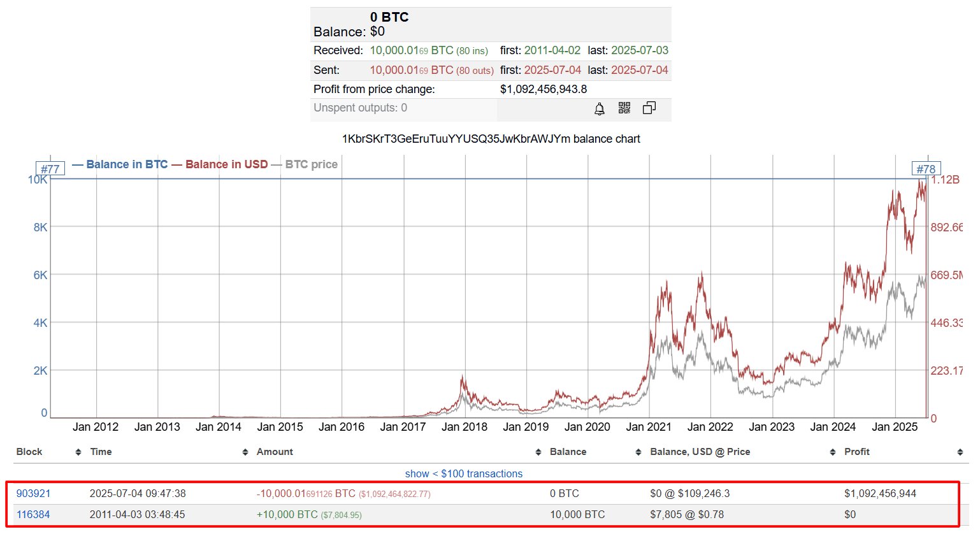This screenshot has height=534, width=980.
Task: Click the Amount column header
Action: click(x=275, y=452)
